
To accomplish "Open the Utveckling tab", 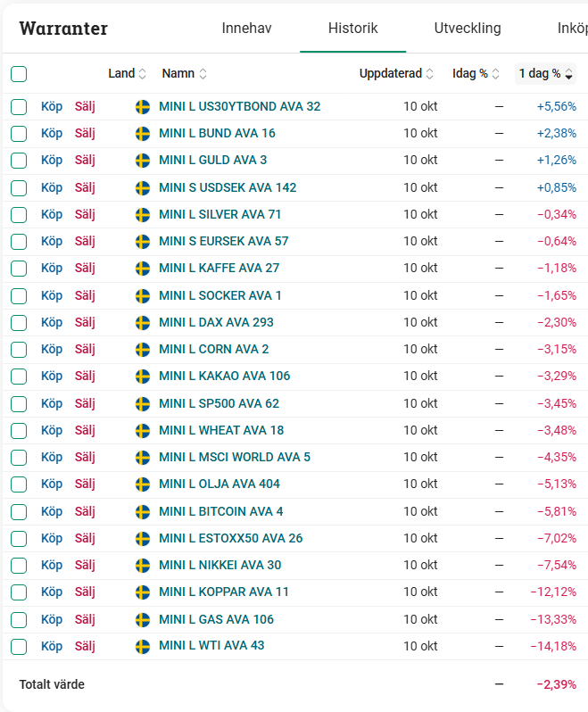I will point(468,29).
